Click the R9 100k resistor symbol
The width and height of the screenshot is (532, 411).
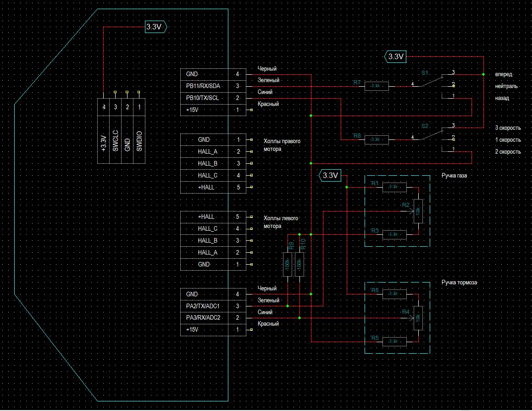tap(288, 264)
